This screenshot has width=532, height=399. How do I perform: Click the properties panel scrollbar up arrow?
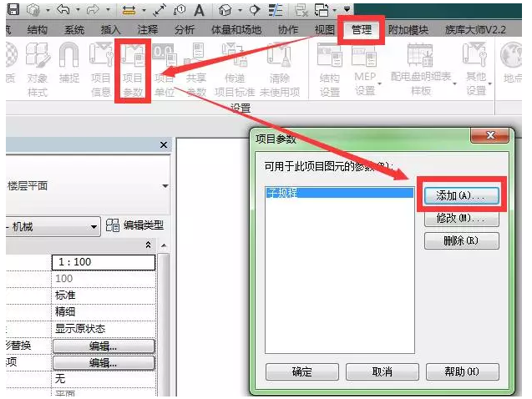(x=164, y=245)
